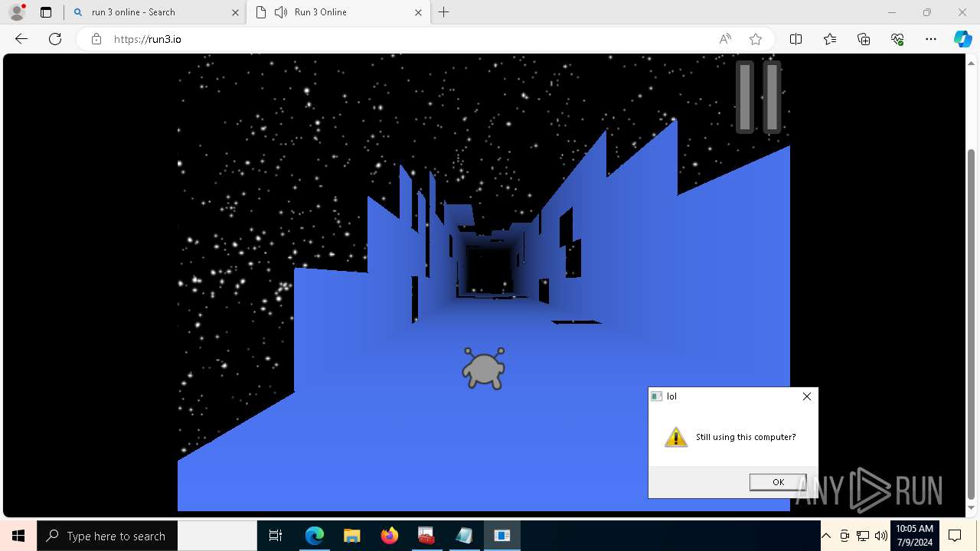Open the volume tray icon
The width and height of the screenshot is (980, 551).
coord(881,536)
